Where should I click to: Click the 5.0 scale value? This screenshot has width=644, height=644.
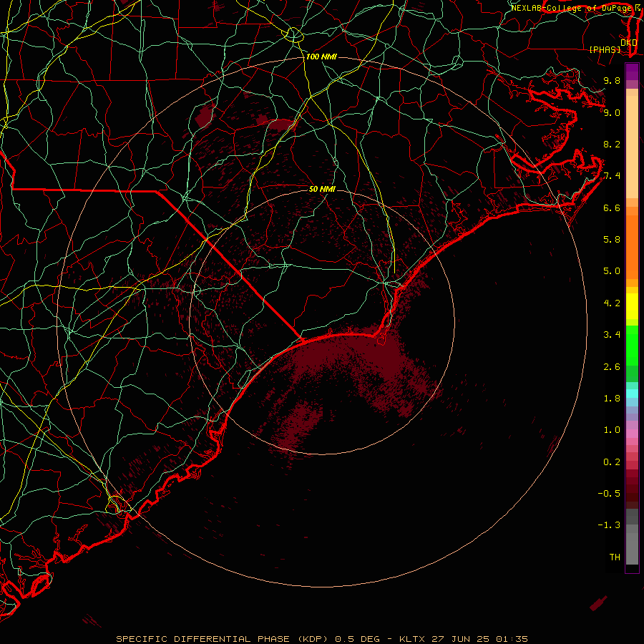click(x=612, y=271)
